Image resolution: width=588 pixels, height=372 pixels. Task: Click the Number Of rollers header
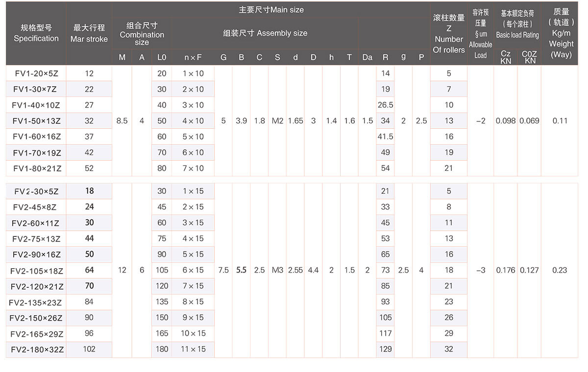(449, 34)
